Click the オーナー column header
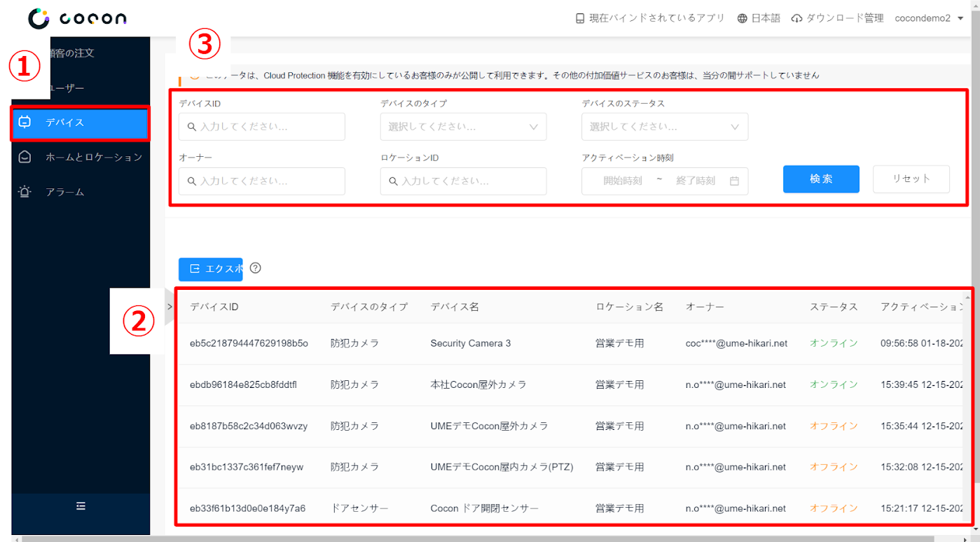 coord(705,307)
